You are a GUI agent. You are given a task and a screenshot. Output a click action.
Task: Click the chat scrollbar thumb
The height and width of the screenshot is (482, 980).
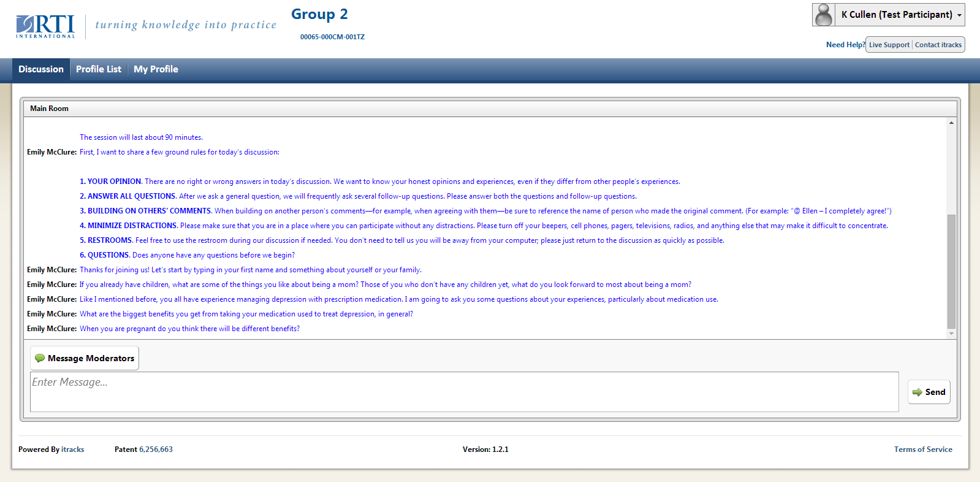click(x=951, y=272)
